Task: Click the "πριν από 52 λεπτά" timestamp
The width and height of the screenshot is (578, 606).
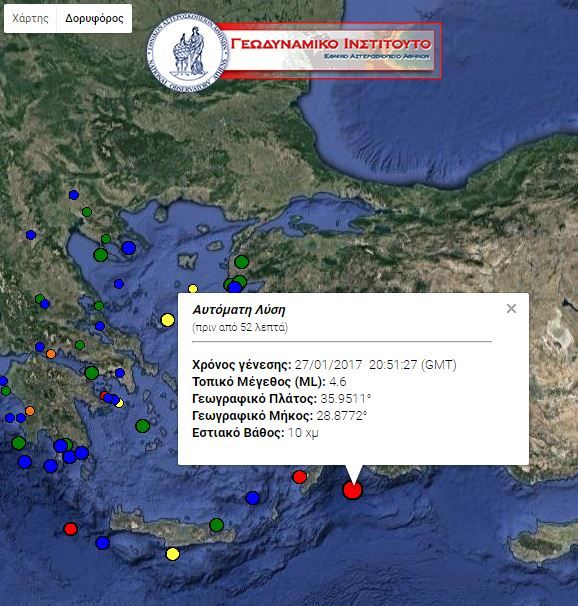Action: 240,327
